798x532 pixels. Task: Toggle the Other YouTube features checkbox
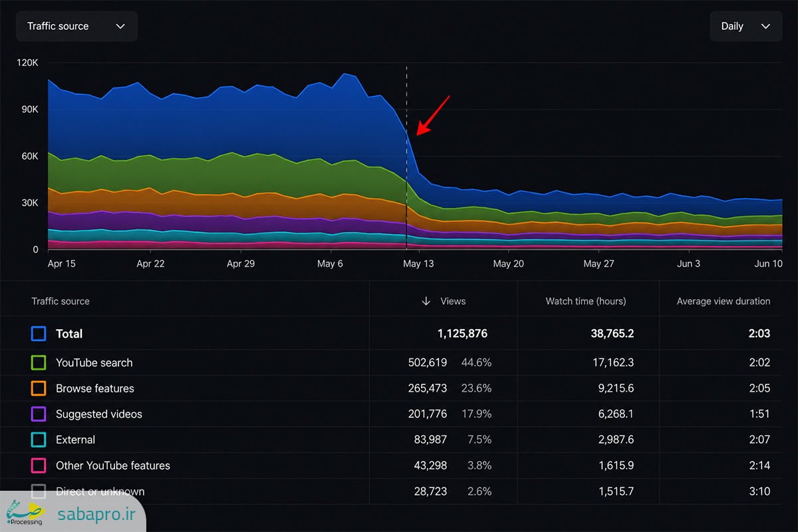39,465
